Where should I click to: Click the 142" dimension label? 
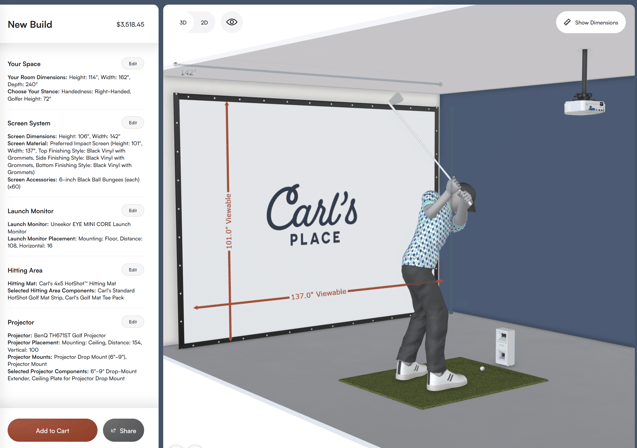[188, 73]
